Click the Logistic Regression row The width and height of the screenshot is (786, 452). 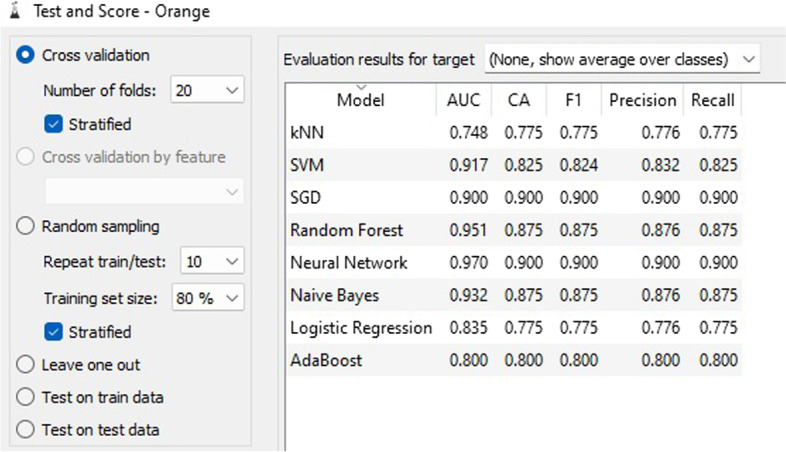tap(514, 328)
